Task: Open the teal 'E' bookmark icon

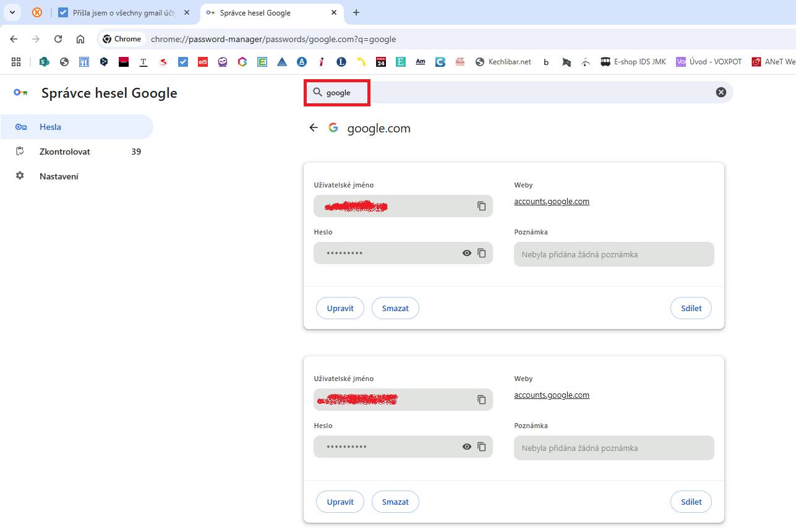Action: pos(401,62)
